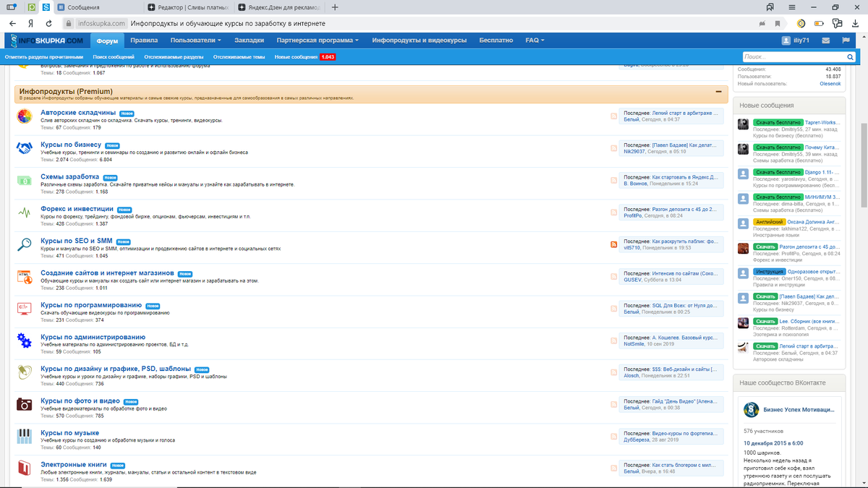This screenshot has width=868, height=488.
Task: Open newest user Olesenok profile
Action: click(830, 84)
